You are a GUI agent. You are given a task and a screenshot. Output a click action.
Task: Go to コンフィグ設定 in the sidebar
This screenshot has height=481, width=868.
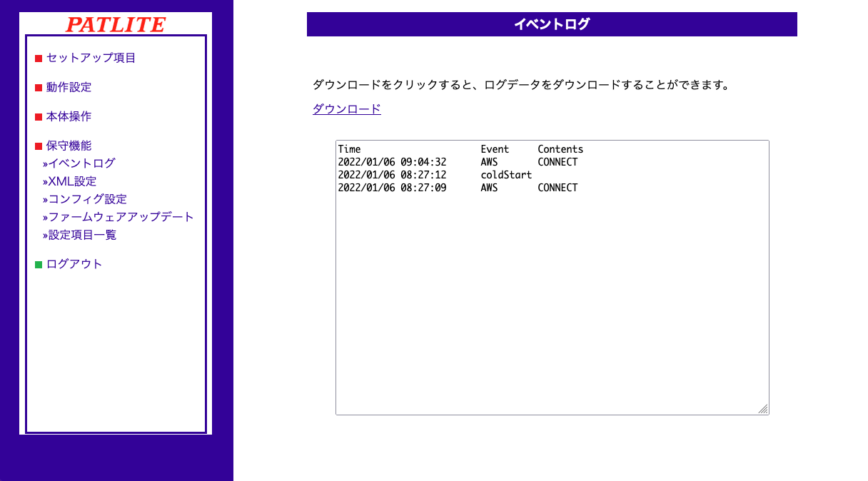(87, 199)
